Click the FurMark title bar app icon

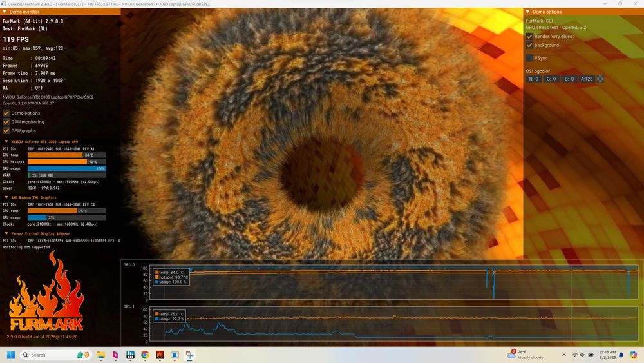pyautogui.click(x=3, y=4)
